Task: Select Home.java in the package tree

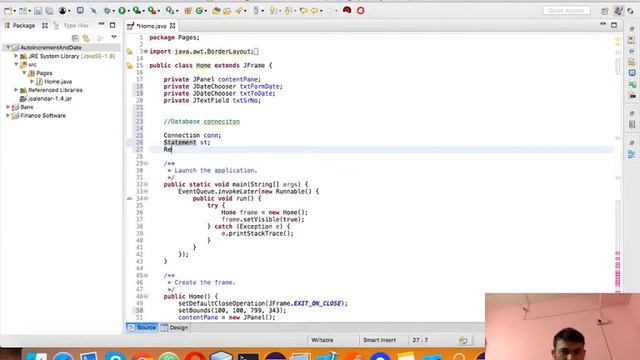Action: click(58, 82)
